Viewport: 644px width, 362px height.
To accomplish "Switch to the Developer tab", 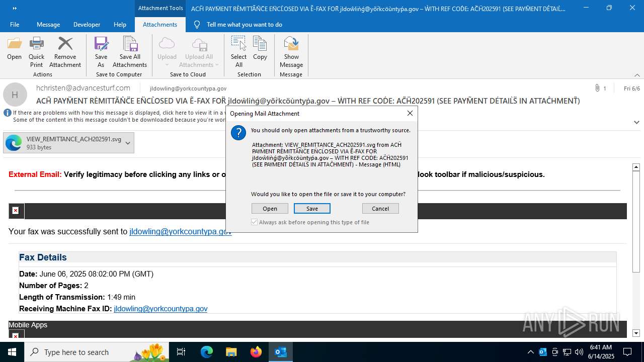I will (87, 24).
